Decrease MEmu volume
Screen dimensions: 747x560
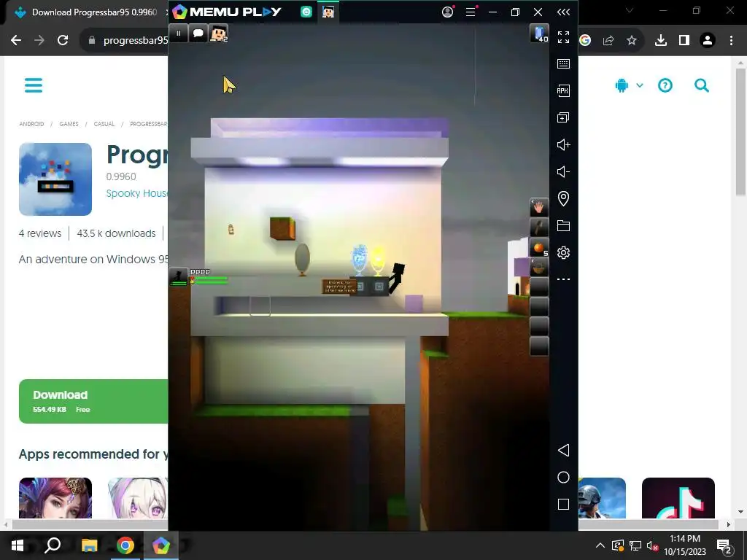tap(563, 171)
